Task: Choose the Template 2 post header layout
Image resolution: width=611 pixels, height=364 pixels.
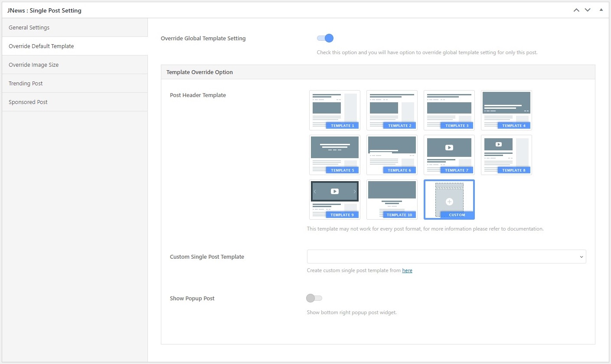Action: pyautogui.click(x=392, y=110)
